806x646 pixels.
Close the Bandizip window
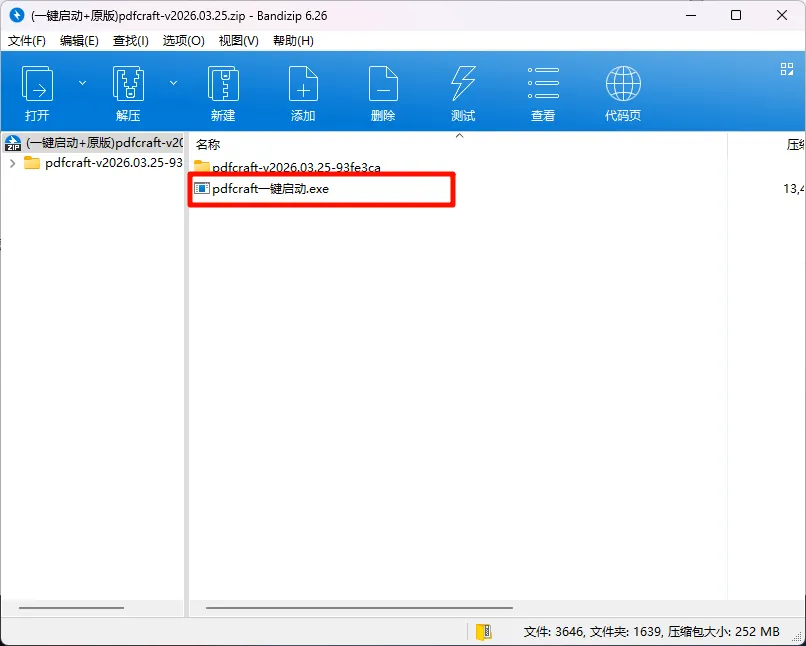[x=782, y=15]
